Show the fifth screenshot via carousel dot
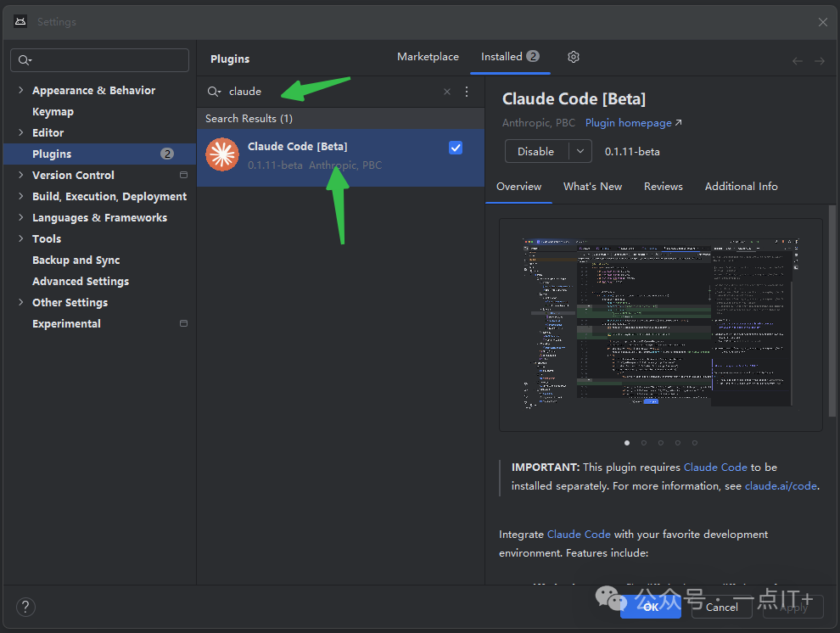The height and width of the screenshot is (633, 840). pyautogui.click(x=695, y=443)
